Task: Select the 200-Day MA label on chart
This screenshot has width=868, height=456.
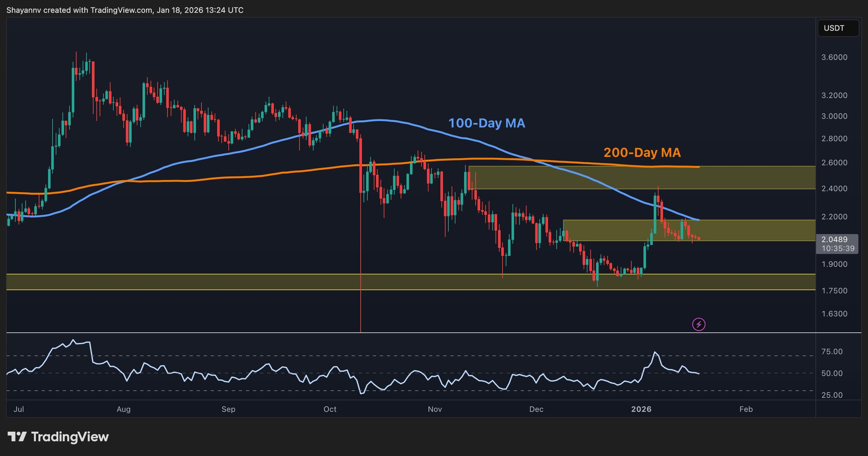Action: coord(642,153)
